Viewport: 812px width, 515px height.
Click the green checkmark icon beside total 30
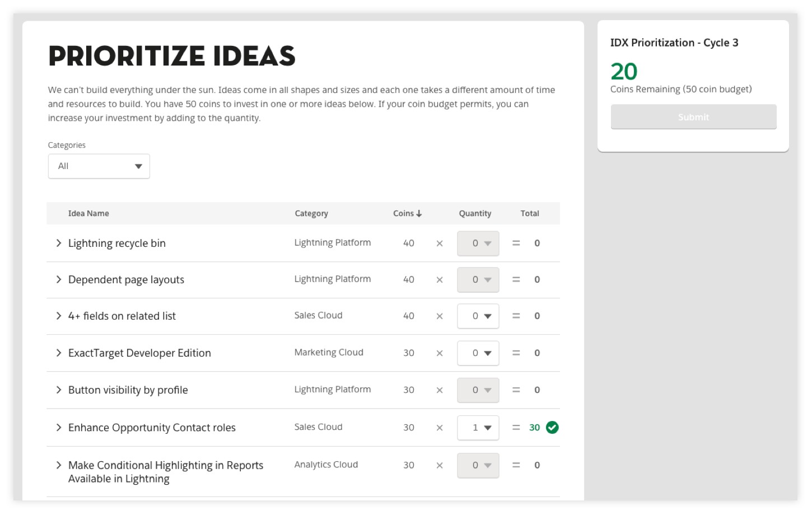coord(552,427)
